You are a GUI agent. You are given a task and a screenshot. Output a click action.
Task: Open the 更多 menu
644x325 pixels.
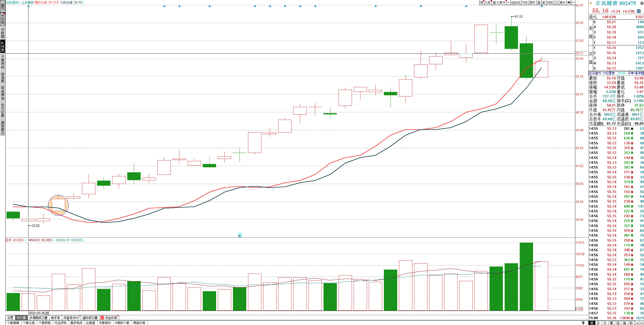pos(563,3)
